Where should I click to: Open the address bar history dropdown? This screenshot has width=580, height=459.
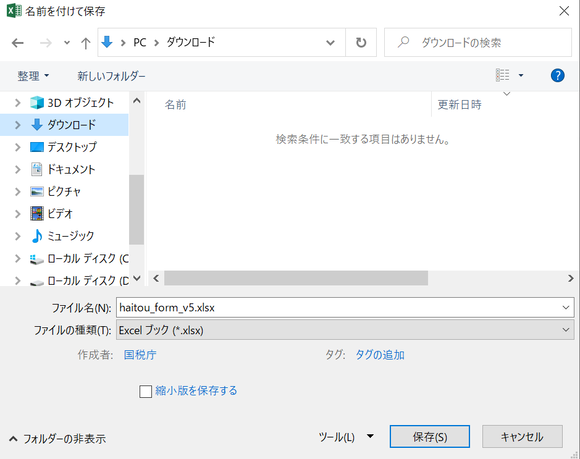click(x=330, y=43)
